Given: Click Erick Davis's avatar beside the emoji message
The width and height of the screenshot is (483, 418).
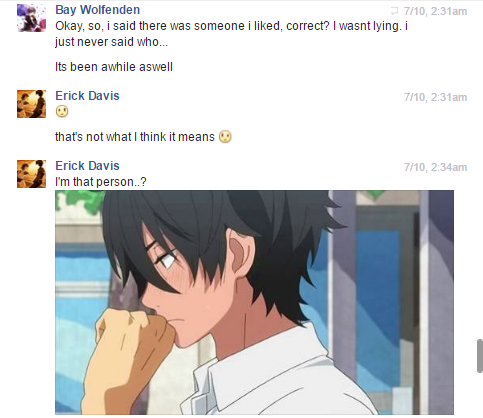Looking at the screenshot, I should (31, 104).
